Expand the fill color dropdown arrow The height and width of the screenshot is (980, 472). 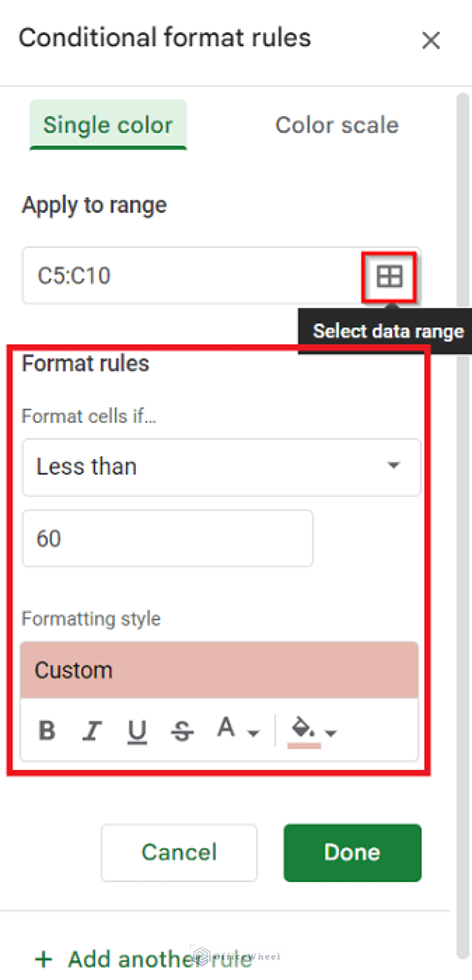(331, 732)
